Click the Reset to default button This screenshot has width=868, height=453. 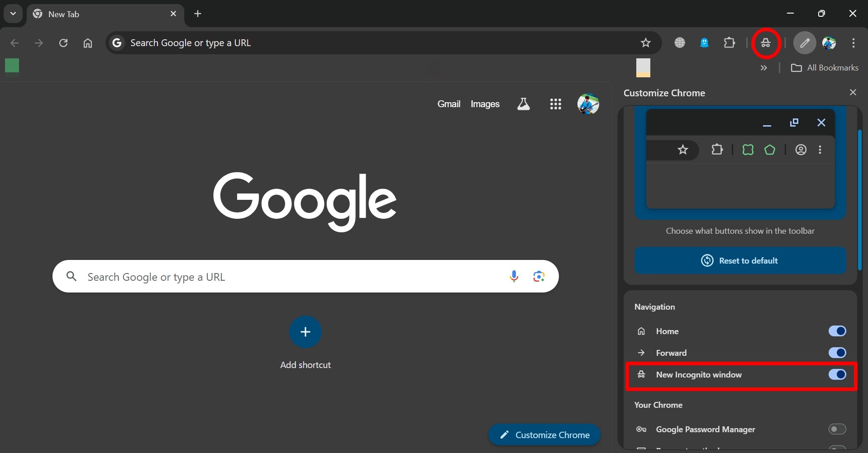click(x=740, y=260)
